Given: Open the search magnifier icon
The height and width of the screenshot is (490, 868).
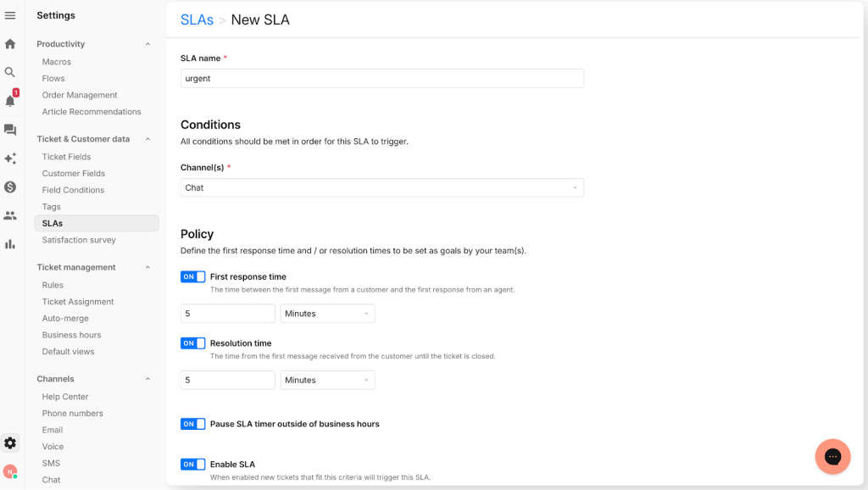Looking at the screenshot, I should pyautogui.click(x=10, y=73).
